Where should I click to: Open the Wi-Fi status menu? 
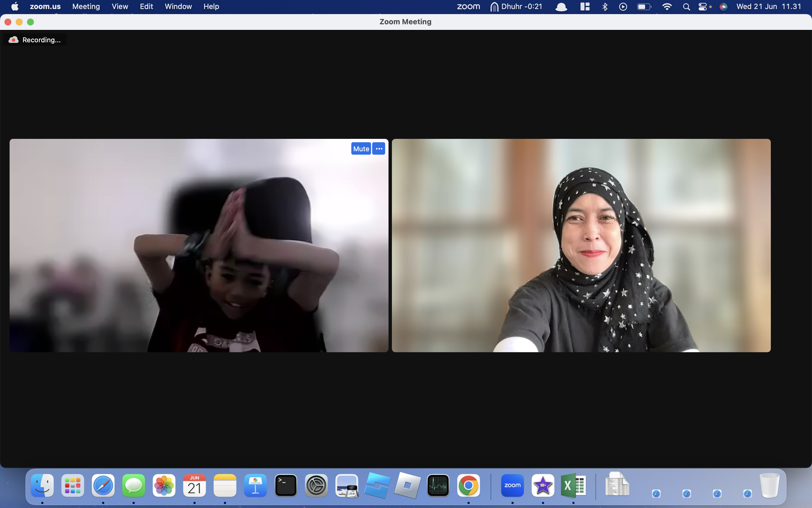[667, 6]
